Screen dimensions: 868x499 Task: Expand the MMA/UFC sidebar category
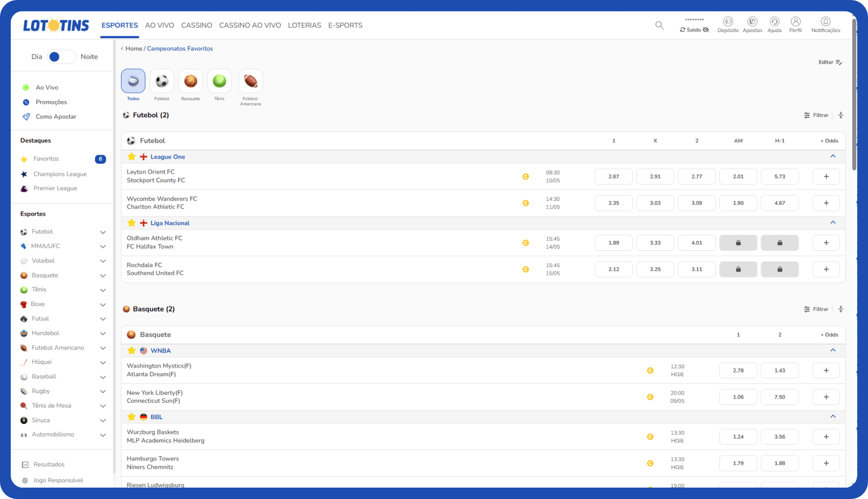tap(103, 247)
